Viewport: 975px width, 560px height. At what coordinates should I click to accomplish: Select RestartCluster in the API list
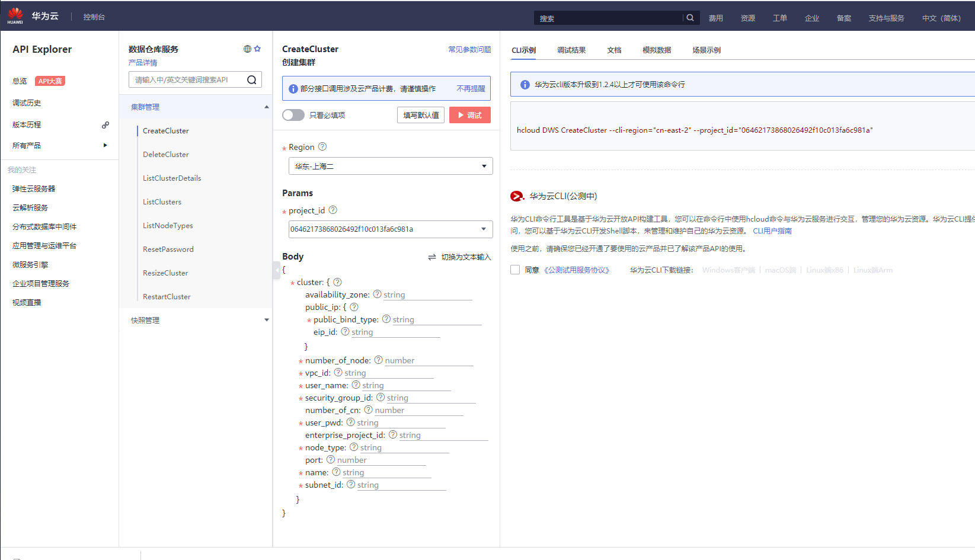point(167,297)
